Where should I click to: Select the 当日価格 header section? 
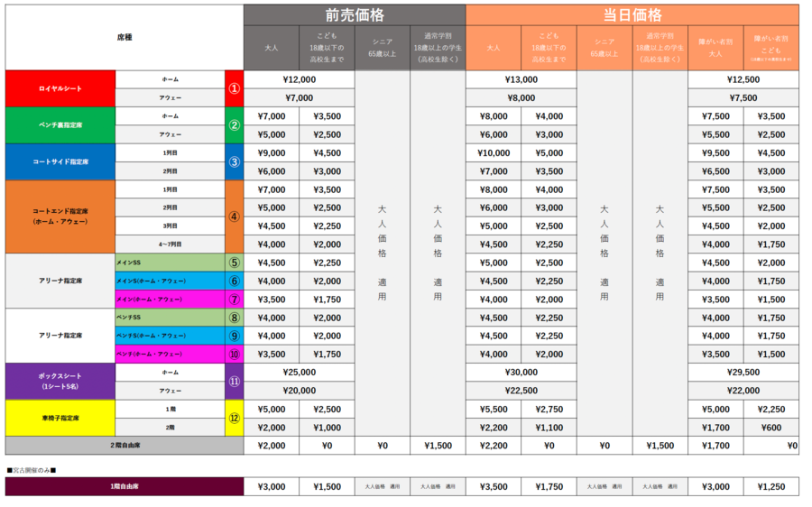click(x=632, y=14)
